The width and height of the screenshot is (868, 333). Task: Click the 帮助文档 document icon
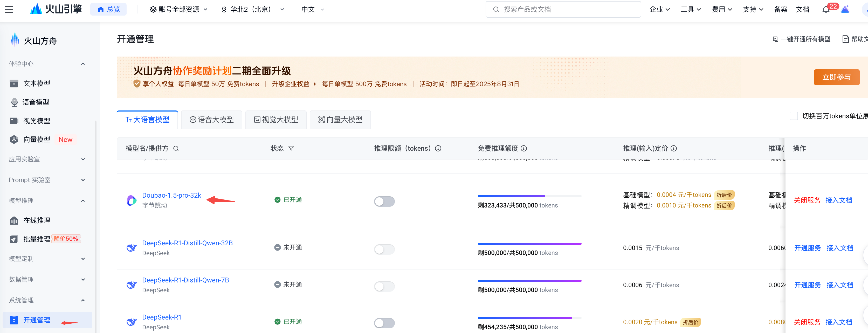845,39
